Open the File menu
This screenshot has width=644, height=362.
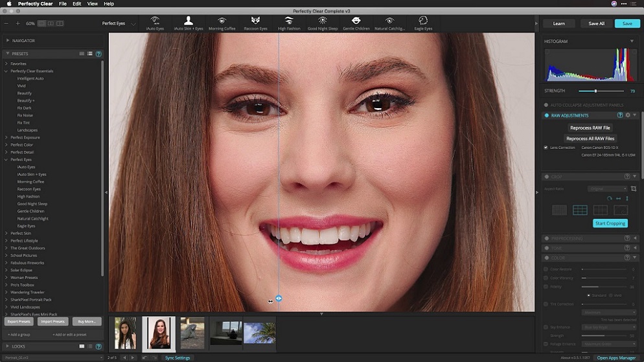pos(62,4)
